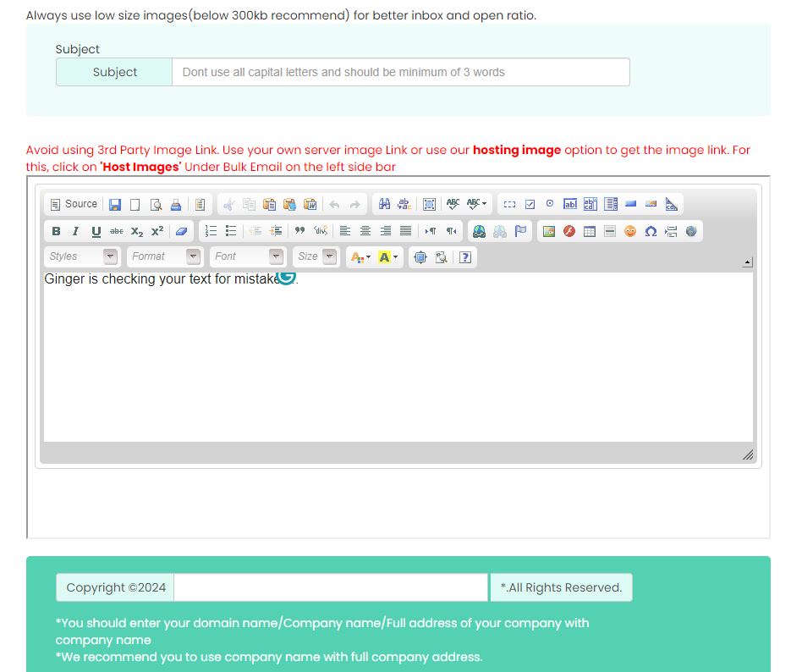This screenshot has height=672, width=791.
Task: Insert a Hidden Field element
Action: tap(672, 204)
